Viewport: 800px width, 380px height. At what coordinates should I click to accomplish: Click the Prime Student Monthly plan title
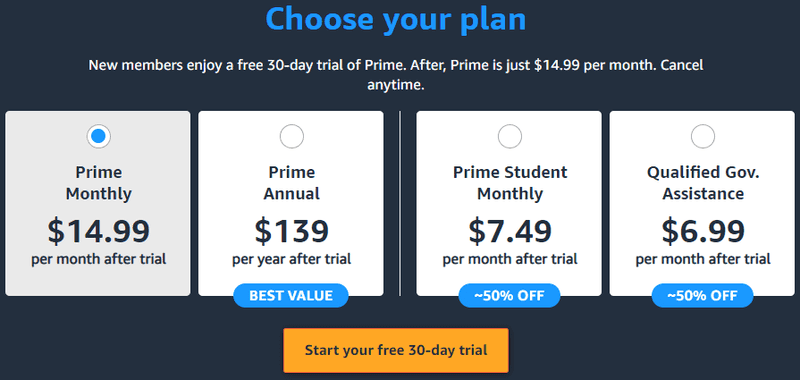click(510, 183)
